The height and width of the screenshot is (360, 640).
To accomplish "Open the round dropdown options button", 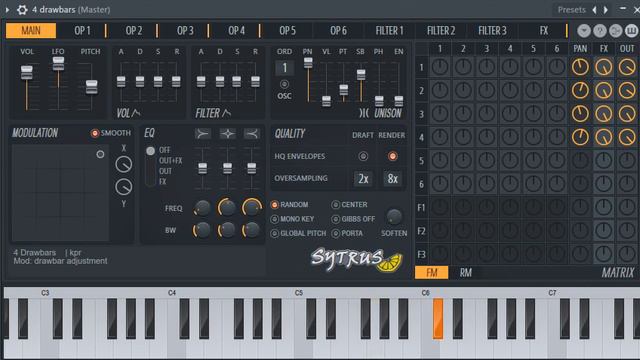I will [584, 31].
